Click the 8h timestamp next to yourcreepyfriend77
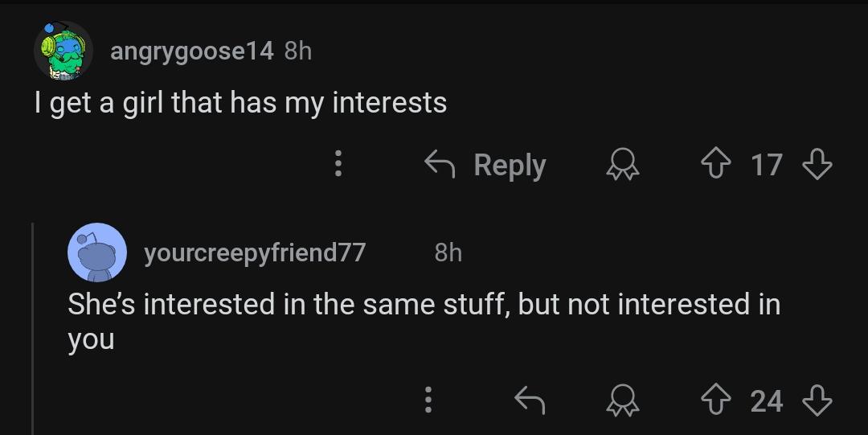Image resolution: width=868 pixels, height=435 pixels. [448, 252]
